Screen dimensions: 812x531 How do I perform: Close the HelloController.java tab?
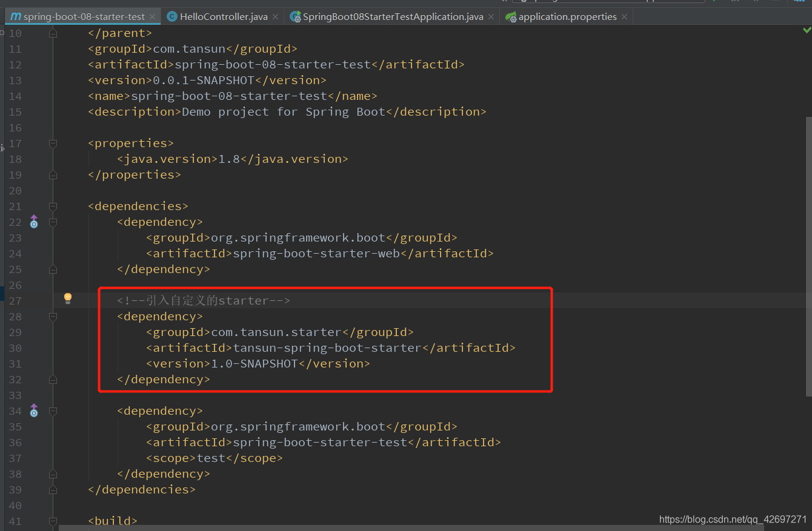(275, 17)
